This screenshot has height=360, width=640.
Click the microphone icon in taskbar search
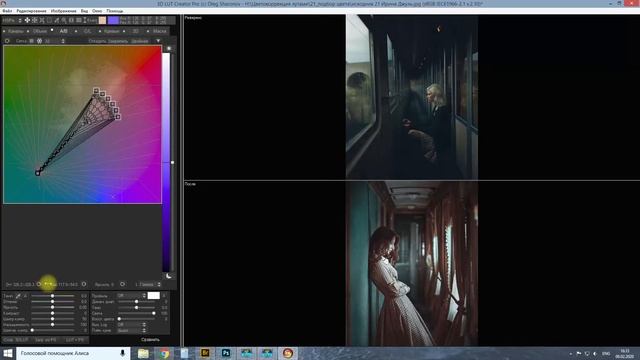click(x=122, y=353)
